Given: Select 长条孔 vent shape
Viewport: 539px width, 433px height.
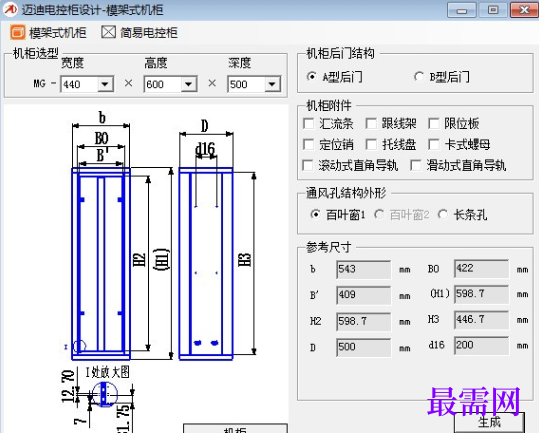Looking at the screenshot, I should pyautogui.click(x=443, y=215).
